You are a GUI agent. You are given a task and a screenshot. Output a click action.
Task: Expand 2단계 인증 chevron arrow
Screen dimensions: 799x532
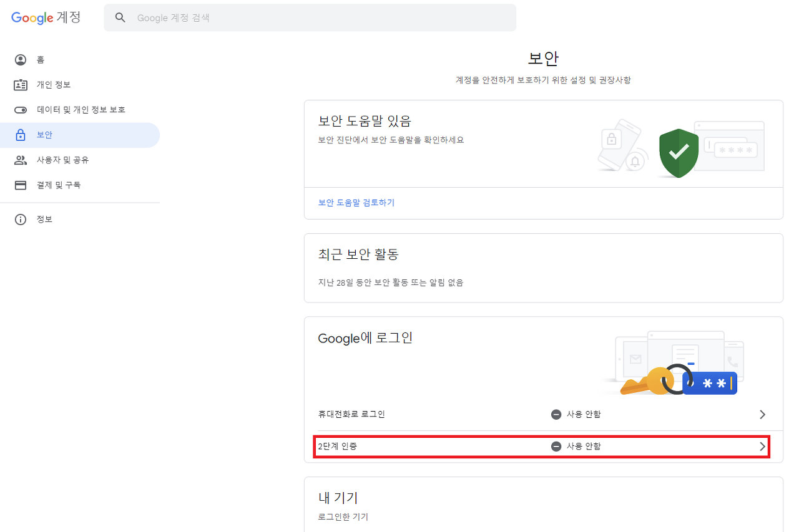coord(762,447)
